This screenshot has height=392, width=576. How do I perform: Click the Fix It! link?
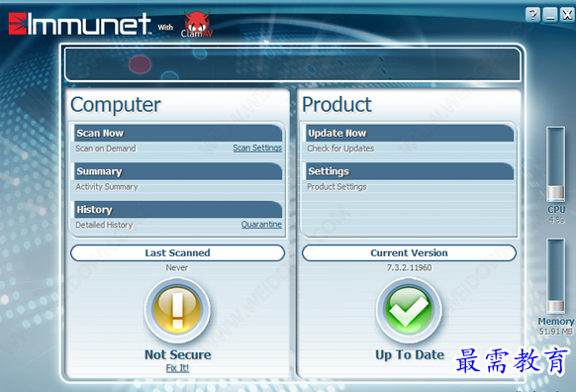pyautogui.click(x=177, y=368)
